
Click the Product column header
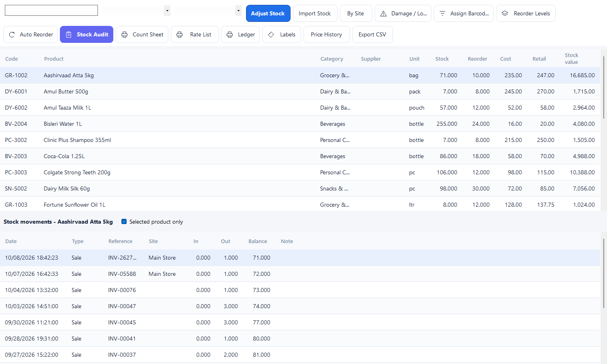coord(54,59)
